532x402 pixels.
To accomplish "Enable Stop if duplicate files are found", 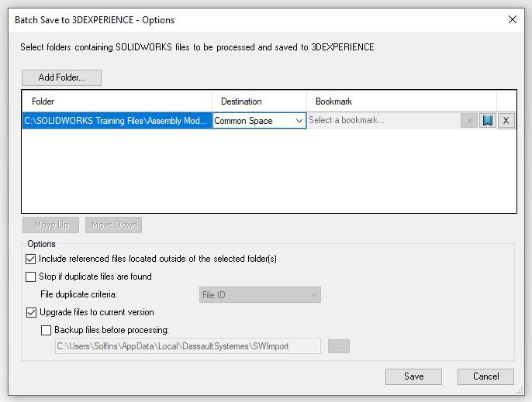I will click(x=31, y=277).
